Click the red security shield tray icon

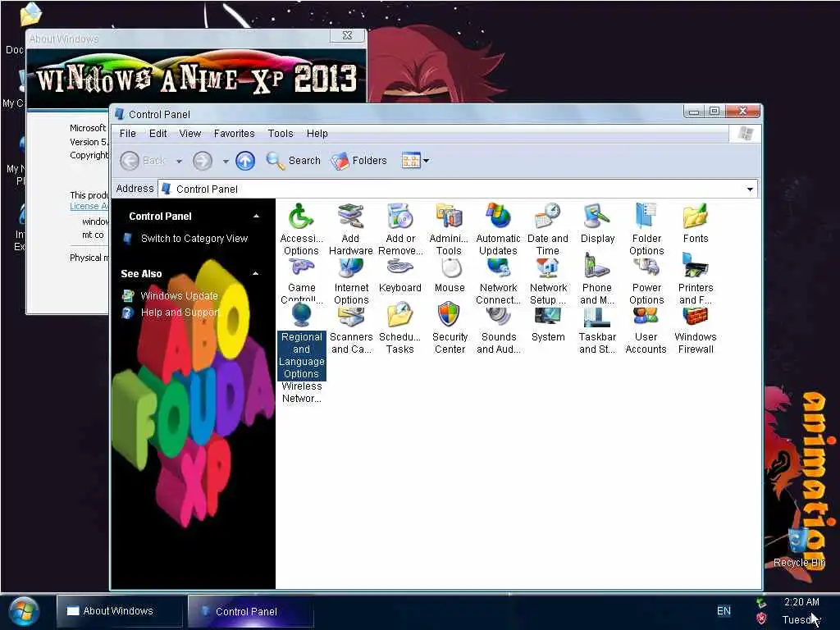(760, 619)
